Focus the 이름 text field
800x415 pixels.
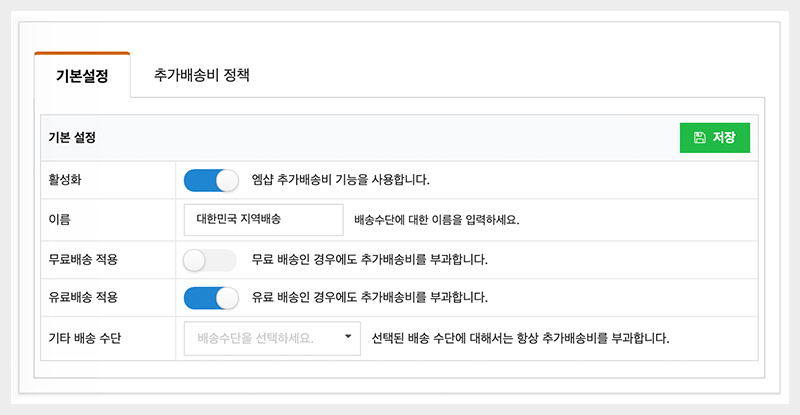point(263,220)
